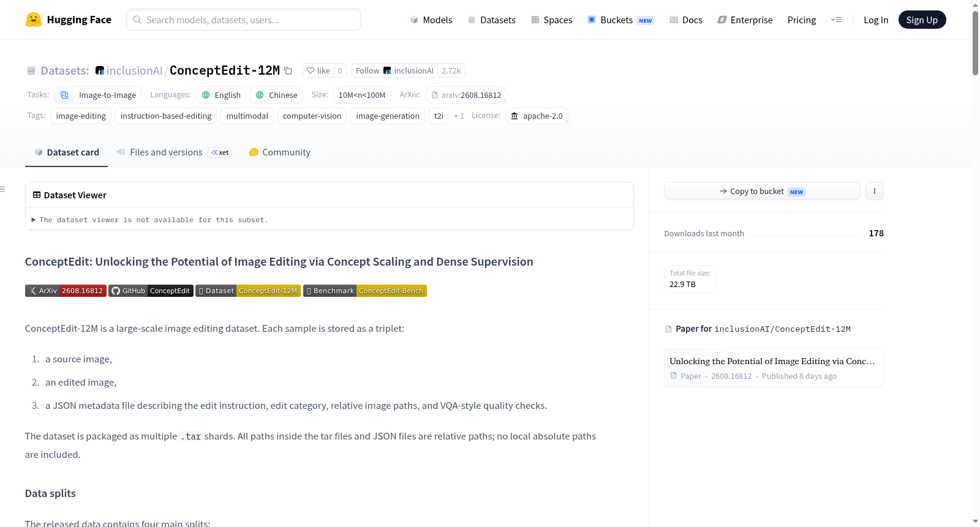
Task: Switch to Files and versions tab
Action: (x=174, y=152)
